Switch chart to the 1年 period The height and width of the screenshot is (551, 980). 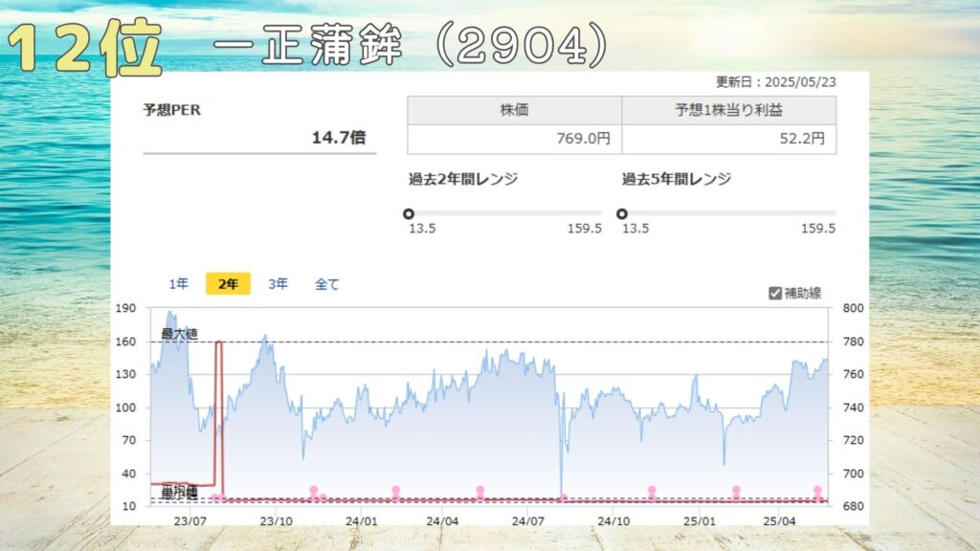pyautogui.click(x=179, y=284)
